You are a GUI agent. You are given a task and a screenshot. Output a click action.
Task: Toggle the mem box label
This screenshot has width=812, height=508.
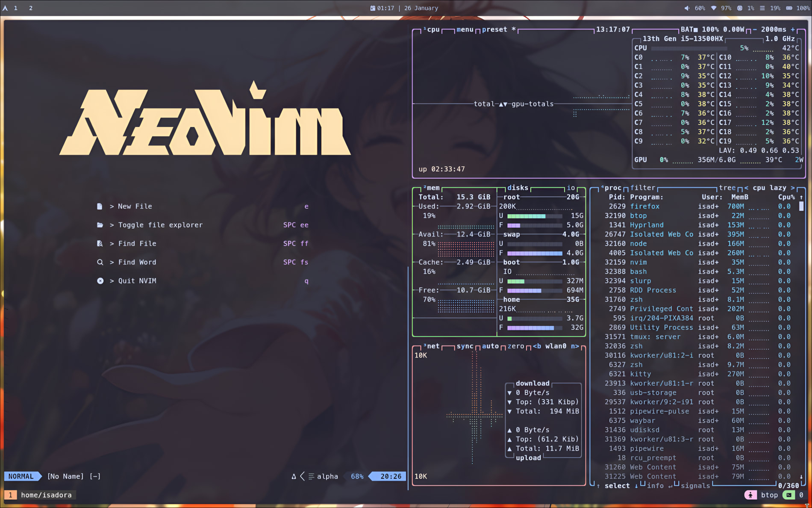click(x=431, y=188)
